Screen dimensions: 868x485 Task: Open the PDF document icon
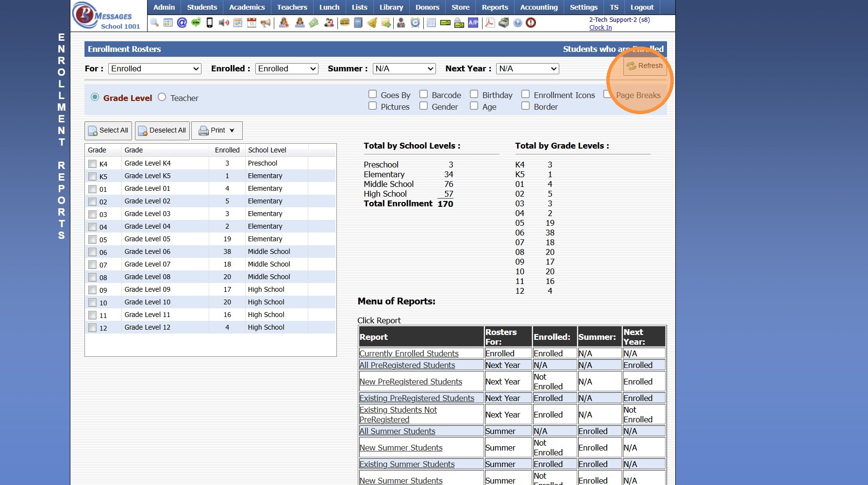coord(490,22)
